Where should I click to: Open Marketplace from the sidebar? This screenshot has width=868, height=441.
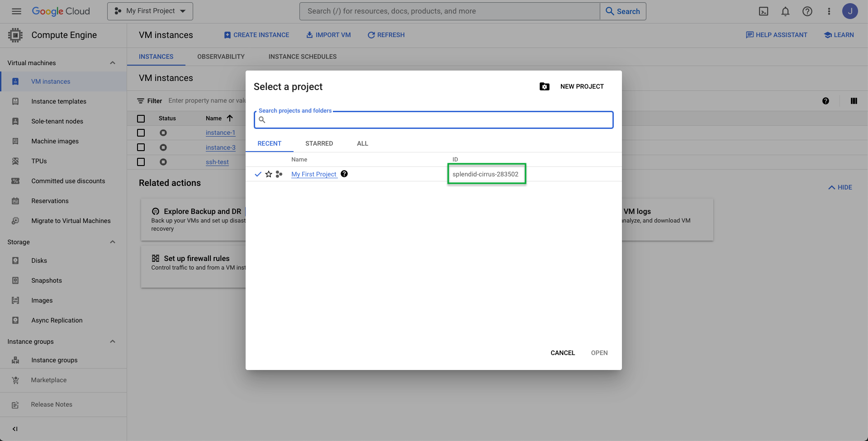coord(63,380)
